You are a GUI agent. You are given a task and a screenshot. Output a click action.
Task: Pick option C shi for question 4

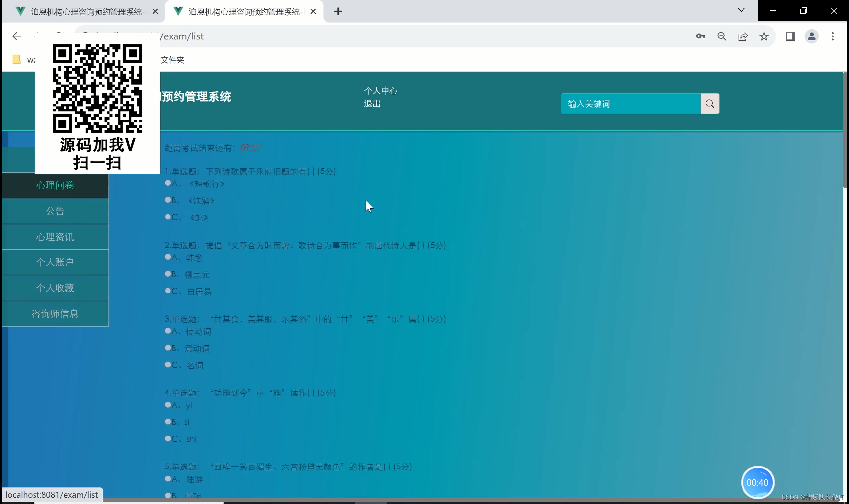(x=168, y=438)
